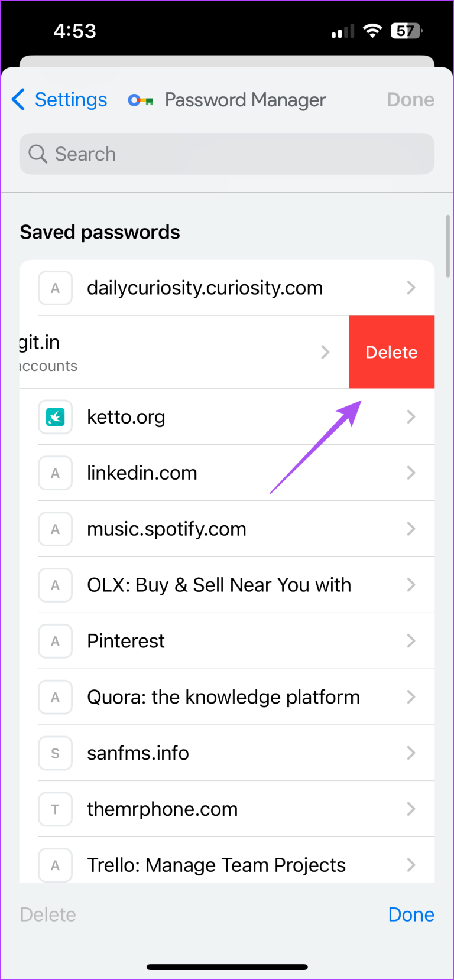Tap the dailycuriosity.curiosity.com site icon

(55, 288)
